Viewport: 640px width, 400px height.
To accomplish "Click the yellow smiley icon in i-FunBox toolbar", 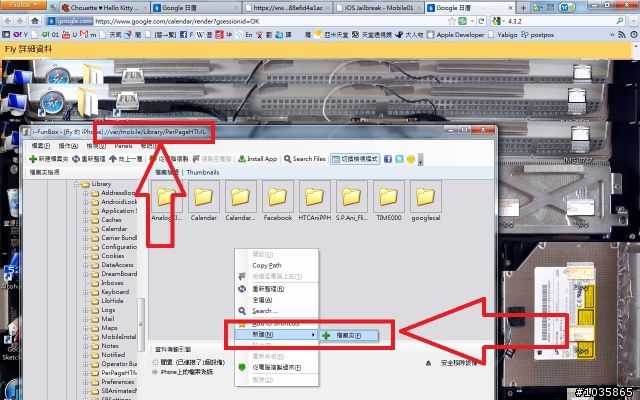I will tap(411, 159).
